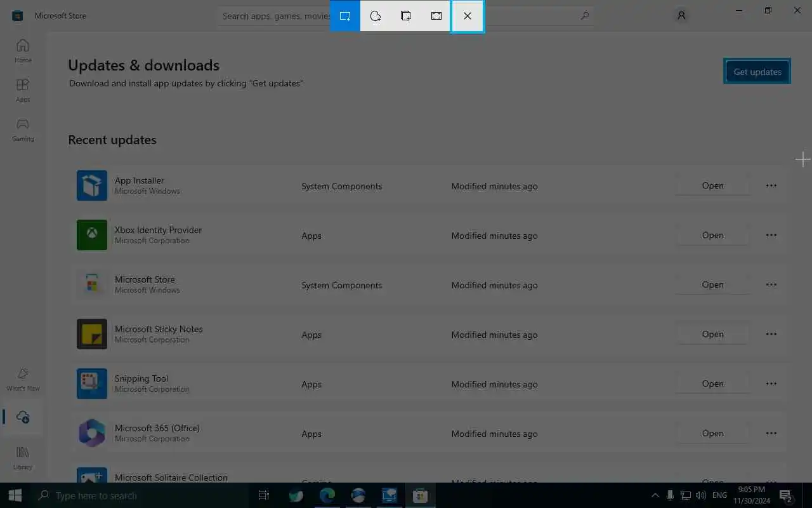Open Apps section in sidebar

point(23,90)
